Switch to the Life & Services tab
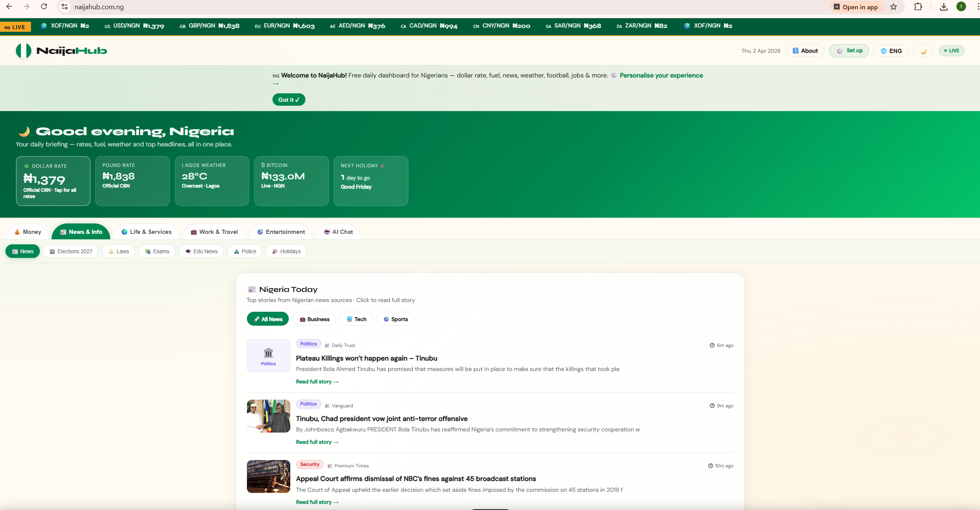Screen dimensions: 980x510 [146, 232]
